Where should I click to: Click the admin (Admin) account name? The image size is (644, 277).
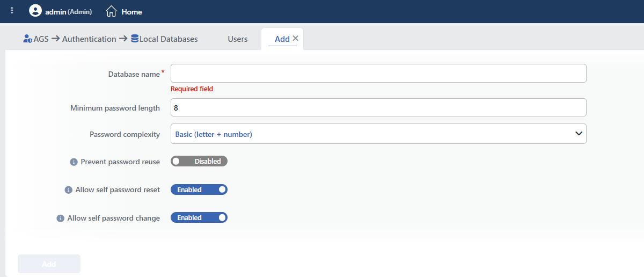[68, 11]
